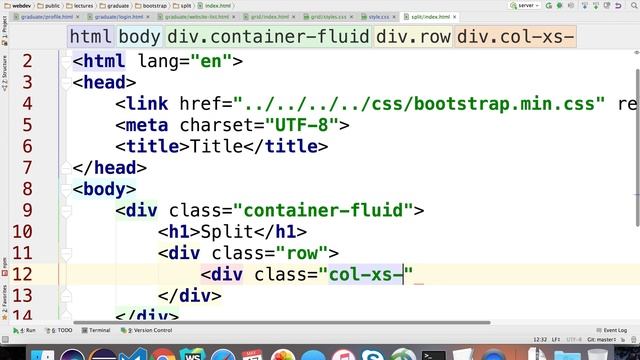This screenshot has width=640, height=360.
Task: Open the 1: Project tool window
Action: (4, 31)
